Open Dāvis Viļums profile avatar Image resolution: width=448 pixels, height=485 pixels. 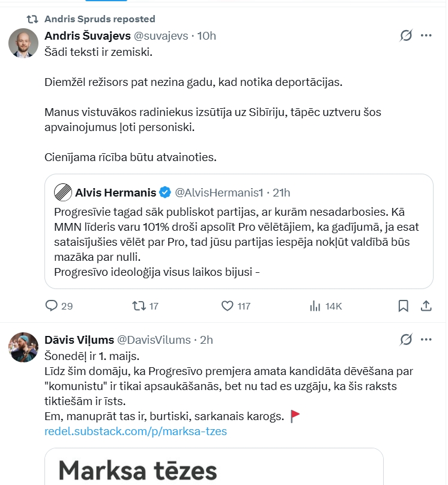point(23,347)
